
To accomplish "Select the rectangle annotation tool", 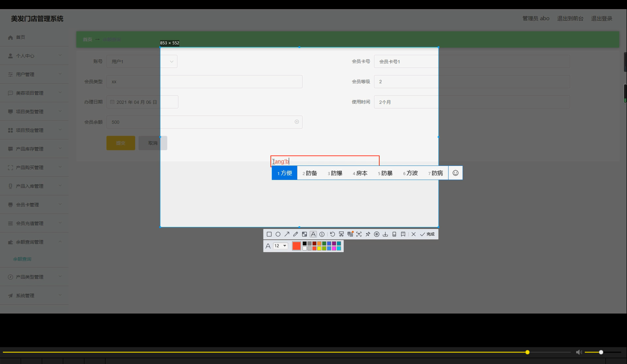I will (x=269, y=234).
